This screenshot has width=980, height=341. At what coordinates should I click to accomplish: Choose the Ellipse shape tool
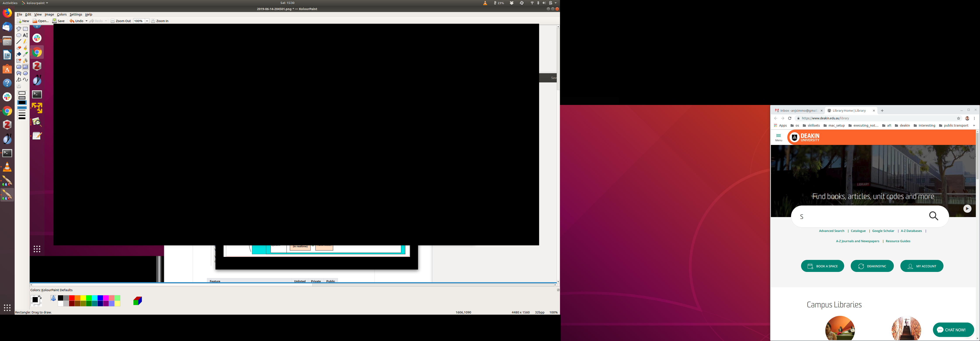pos(26,73)
